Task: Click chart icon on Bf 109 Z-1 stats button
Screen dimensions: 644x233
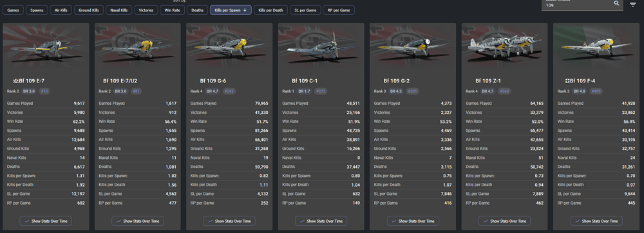Action: click(486, 221)
